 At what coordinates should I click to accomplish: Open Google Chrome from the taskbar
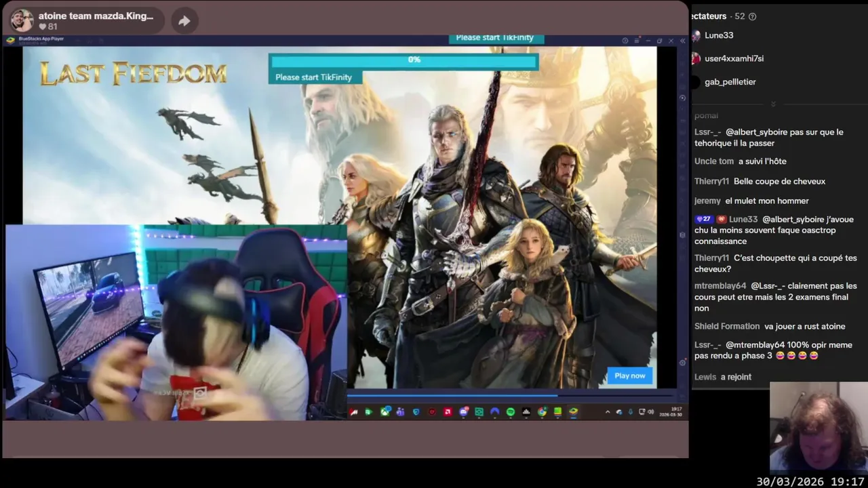pos(542,412)
